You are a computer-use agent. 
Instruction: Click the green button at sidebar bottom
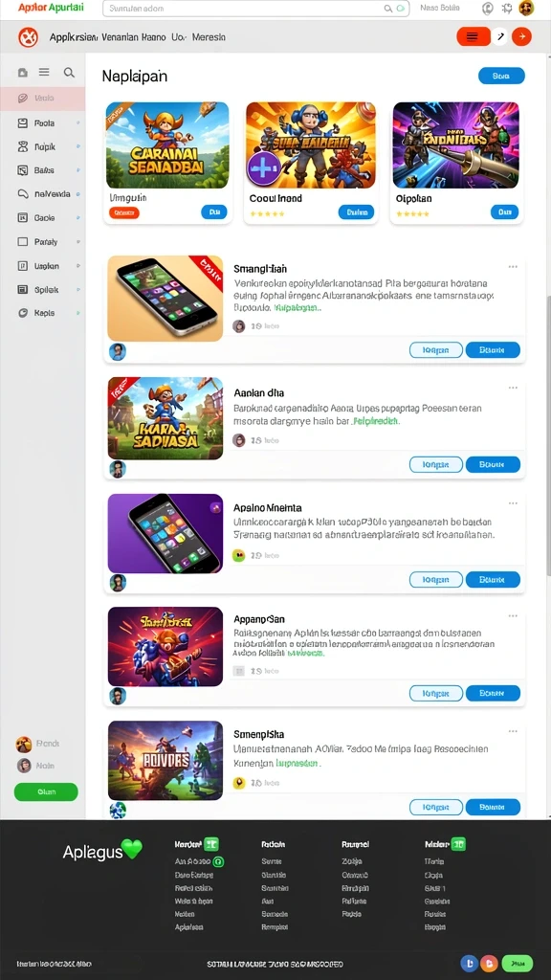point(46,791)
